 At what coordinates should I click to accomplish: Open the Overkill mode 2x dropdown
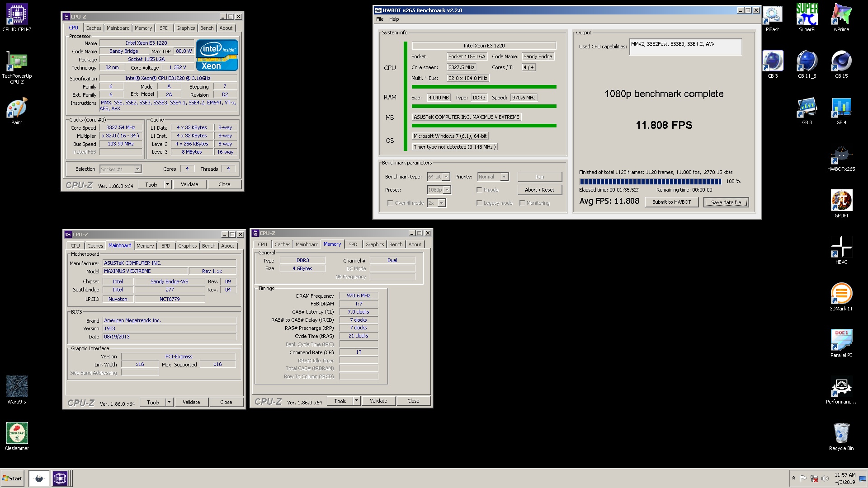tap(436, 203)
